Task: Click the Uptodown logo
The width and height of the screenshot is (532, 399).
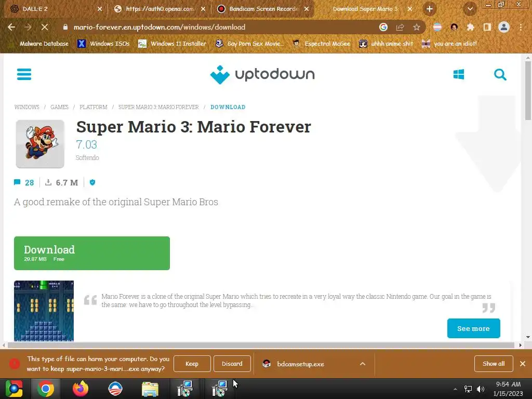Action: [x=262, y=74]
